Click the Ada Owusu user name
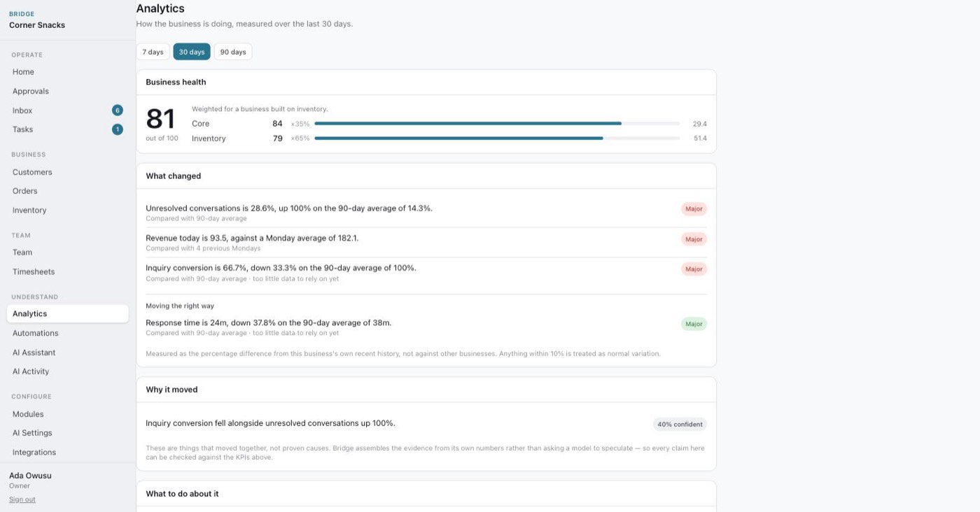The height and width of the screenshot is (512, 980). tap(30, 476)
